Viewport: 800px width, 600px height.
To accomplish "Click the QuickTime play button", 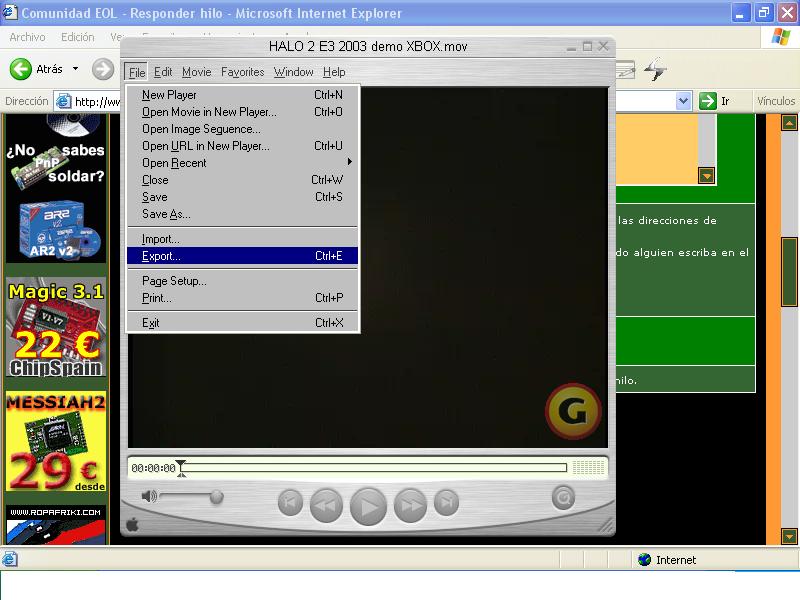I will (x=368, y=506).
